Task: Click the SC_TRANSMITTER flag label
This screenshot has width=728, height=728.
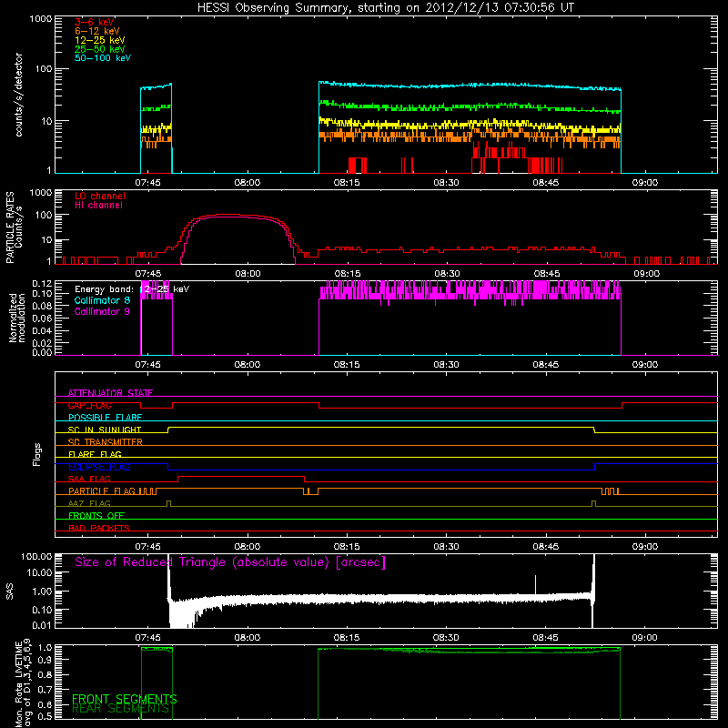Action: 106,442
